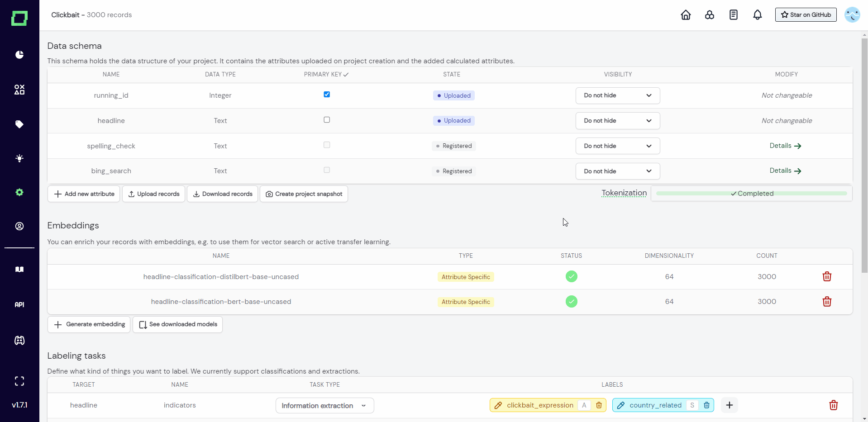This screenshot has height=422, width=868.
Task: Delete the country_related label
Action: pyautogui.click(x=706, y=405)
